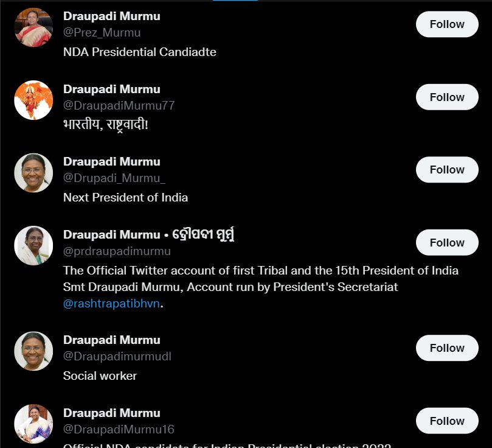This screenshot has height=448, width=492.
Task: Open the @DraupadiMurmu16 profile picture
Action: 33,424
